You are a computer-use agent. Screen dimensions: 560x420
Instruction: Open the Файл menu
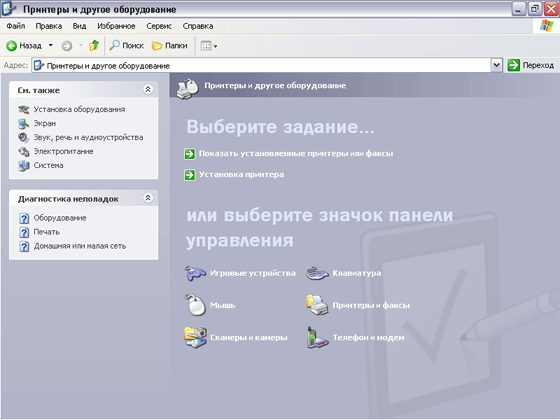tap(16, 26)
